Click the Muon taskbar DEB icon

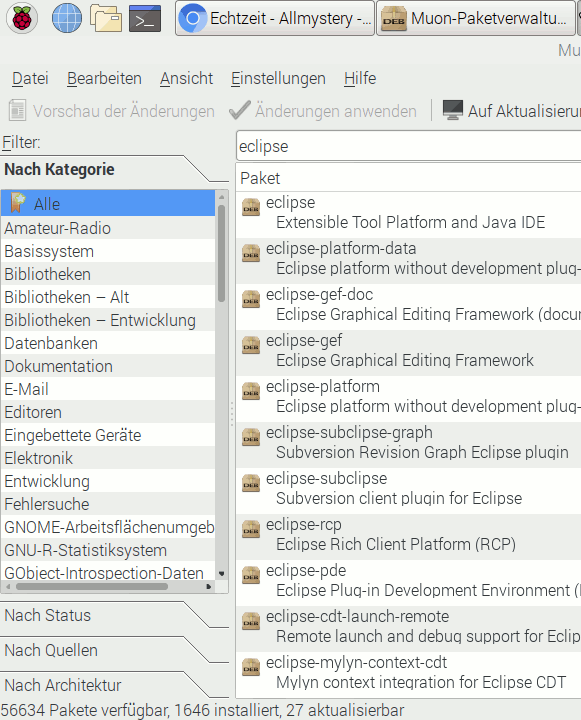(x=394, y=19)
